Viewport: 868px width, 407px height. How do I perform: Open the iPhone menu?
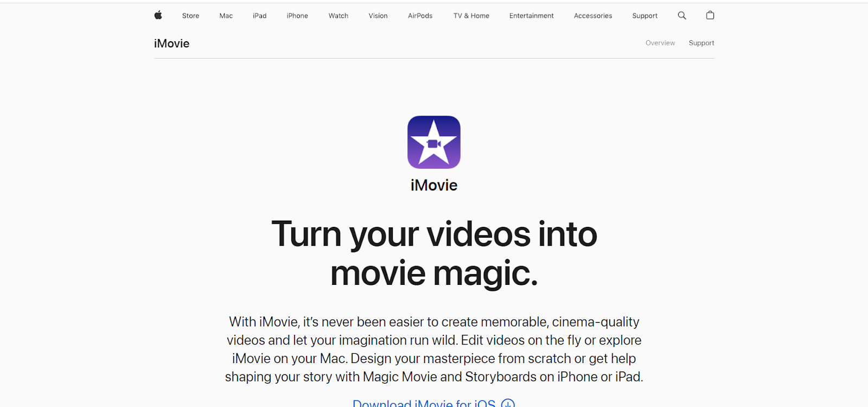(297, 16)
